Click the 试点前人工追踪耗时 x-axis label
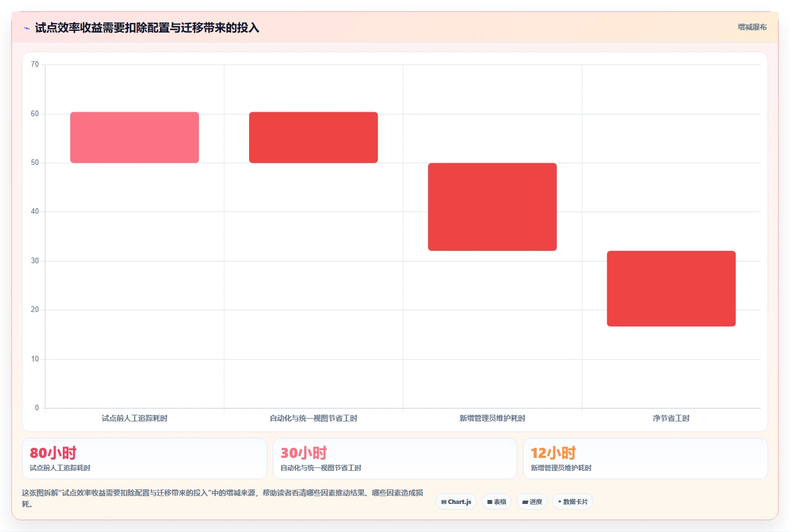Screen dimensions: 790x532 pos(135,418)
